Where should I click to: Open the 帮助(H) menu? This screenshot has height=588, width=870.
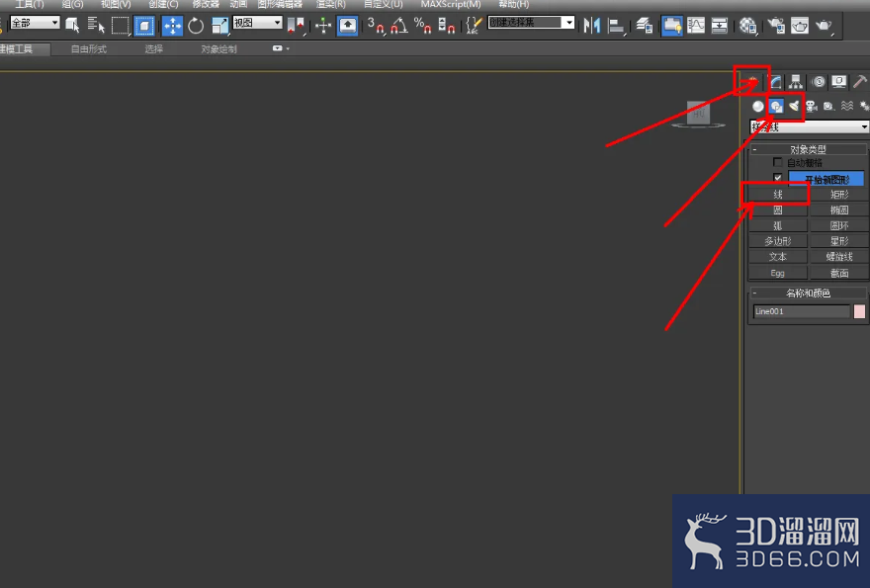(514, 4)
